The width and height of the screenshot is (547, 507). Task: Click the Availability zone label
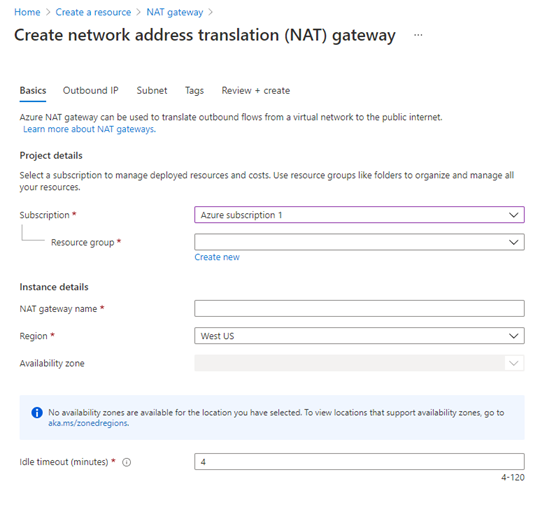(52, 364)
